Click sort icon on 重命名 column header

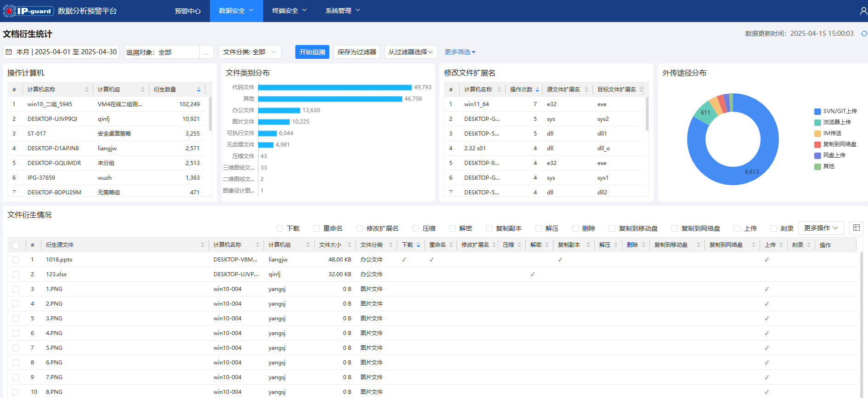pos(451,245)
